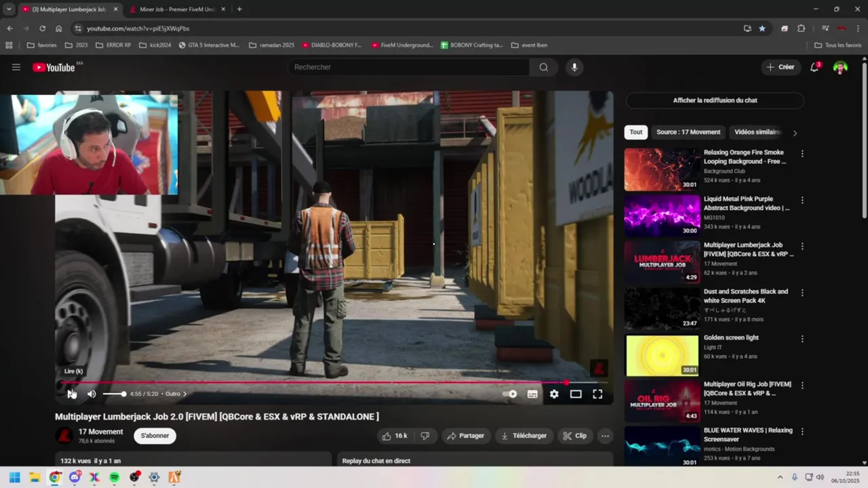The image size is (868, 488).
Task: Select Source : 17 Movement chip
Action: coord(688,132)
